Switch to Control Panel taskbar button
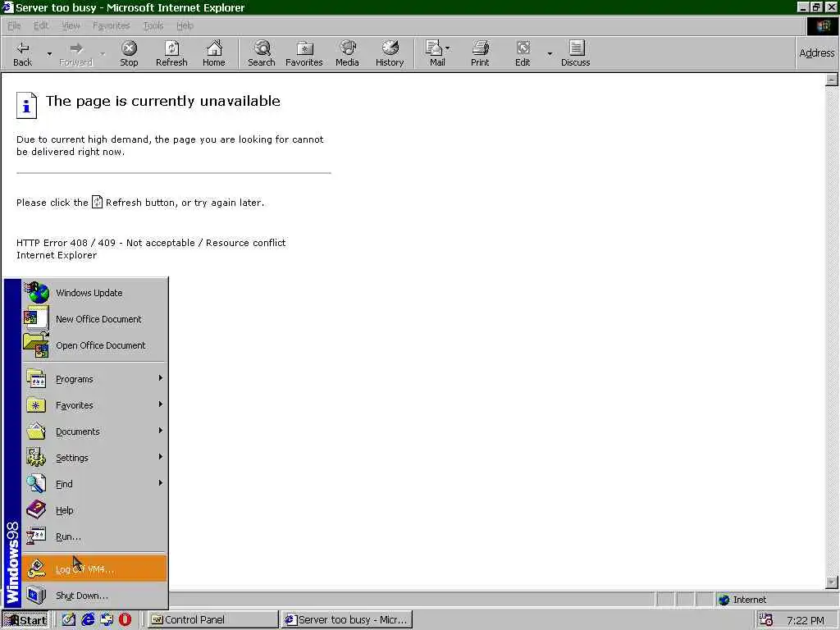 [x=212, y=620]
